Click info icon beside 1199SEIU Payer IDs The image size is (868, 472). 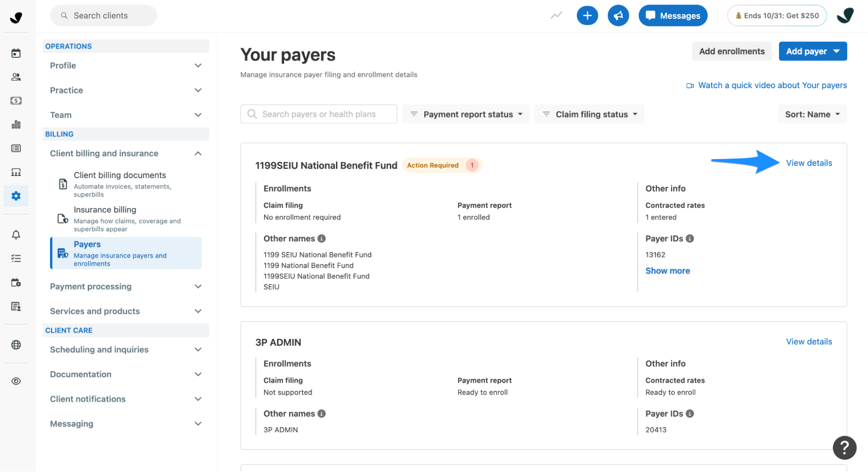point(690,239)
